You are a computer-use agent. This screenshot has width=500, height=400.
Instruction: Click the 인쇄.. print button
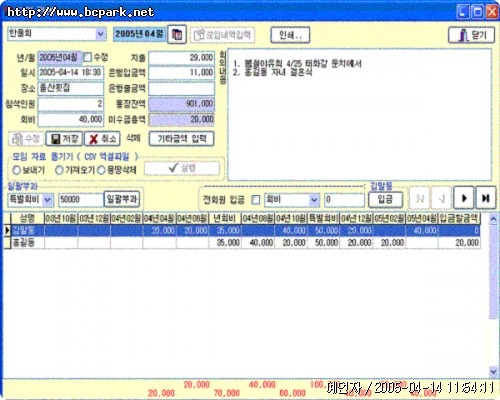tap(290, 35)
